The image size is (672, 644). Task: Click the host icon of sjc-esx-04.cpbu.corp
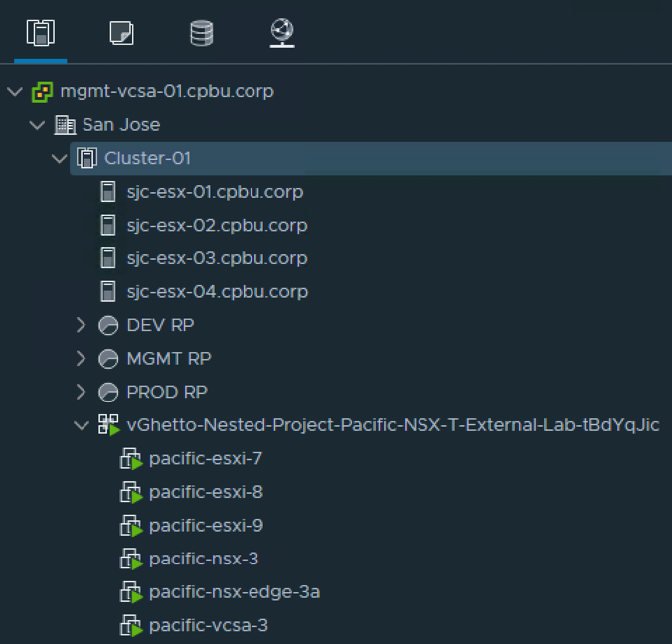pyautogui.click(x=108, y=292)
